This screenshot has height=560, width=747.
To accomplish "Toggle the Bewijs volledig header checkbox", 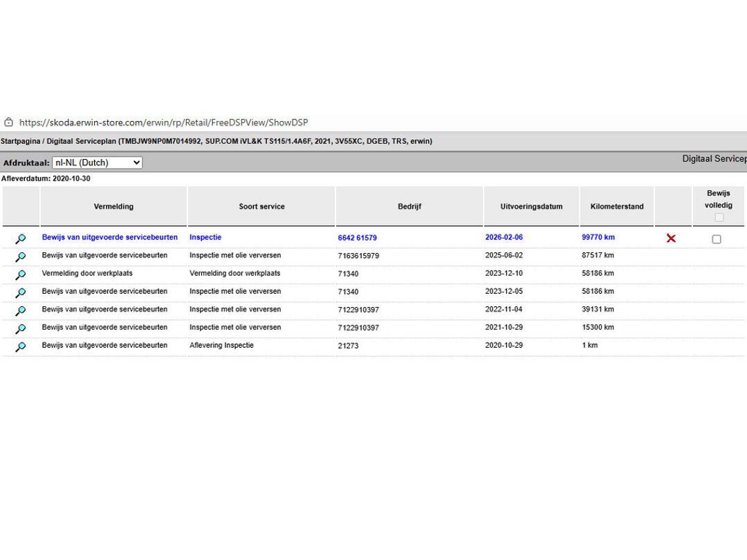I will tap(719, 217).
